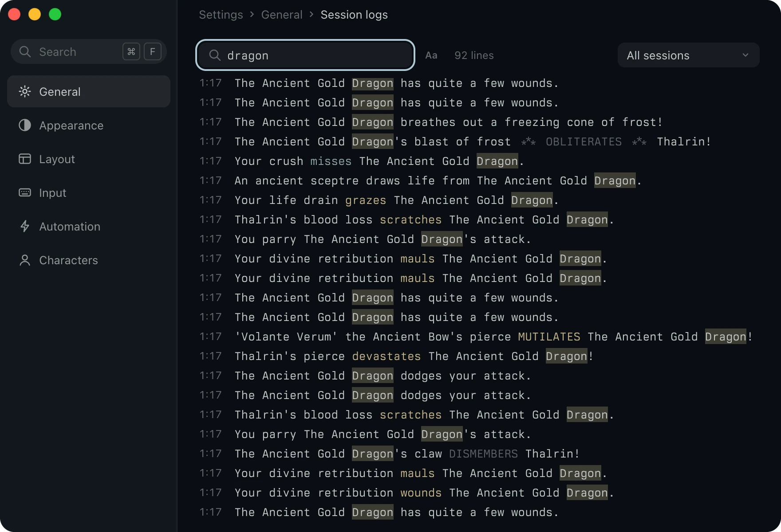
Task: Select the Automation section
Action: 89,226
